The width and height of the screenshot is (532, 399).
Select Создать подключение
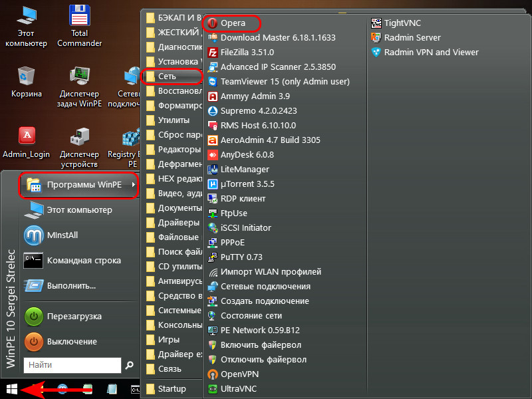tap(258, 301)
